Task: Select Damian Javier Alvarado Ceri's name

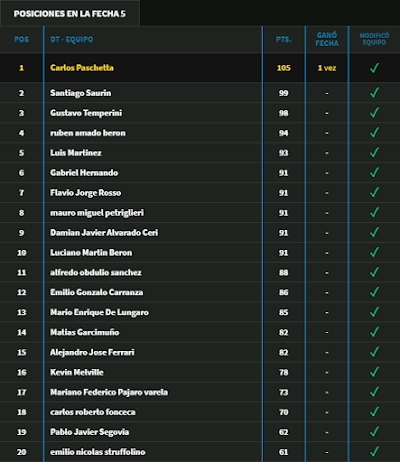Action: (x=104, y=232)
